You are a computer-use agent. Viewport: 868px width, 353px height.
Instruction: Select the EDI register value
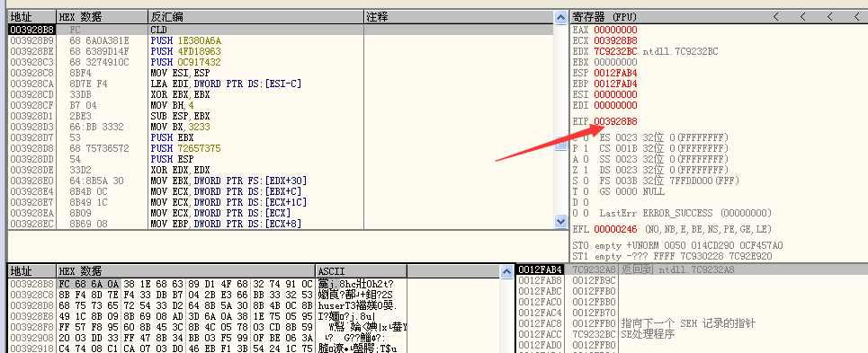(615, 105)
